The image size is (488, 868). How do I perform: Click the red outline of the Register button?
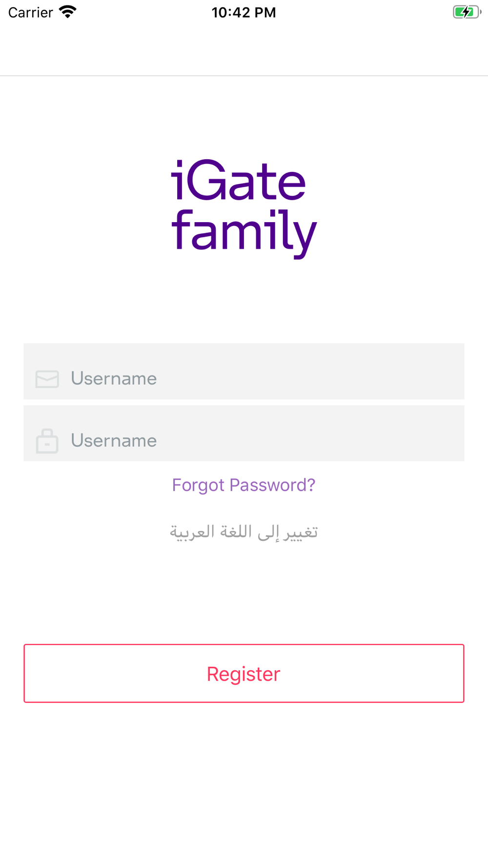pyautogui.click(x=244, y=645)
